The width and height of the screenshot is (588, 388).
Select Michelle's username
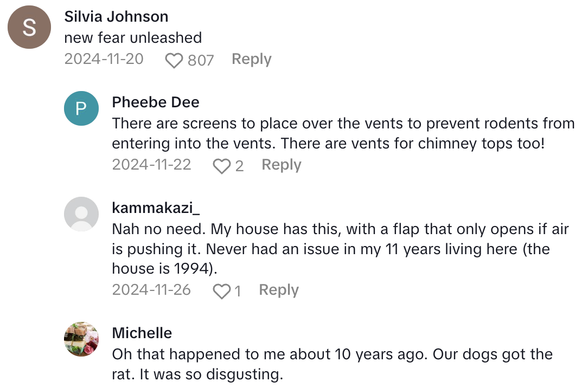pyautogui.click(x=142, y=333)
